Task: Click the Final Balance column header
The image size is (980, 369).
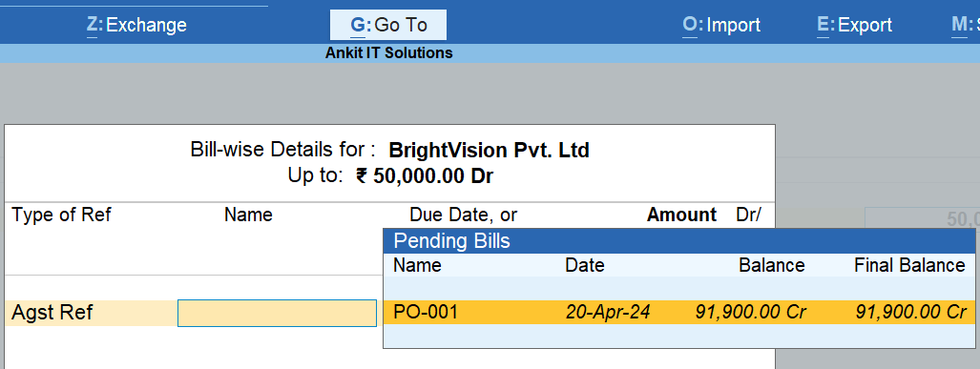Action: tap(910, 265)
